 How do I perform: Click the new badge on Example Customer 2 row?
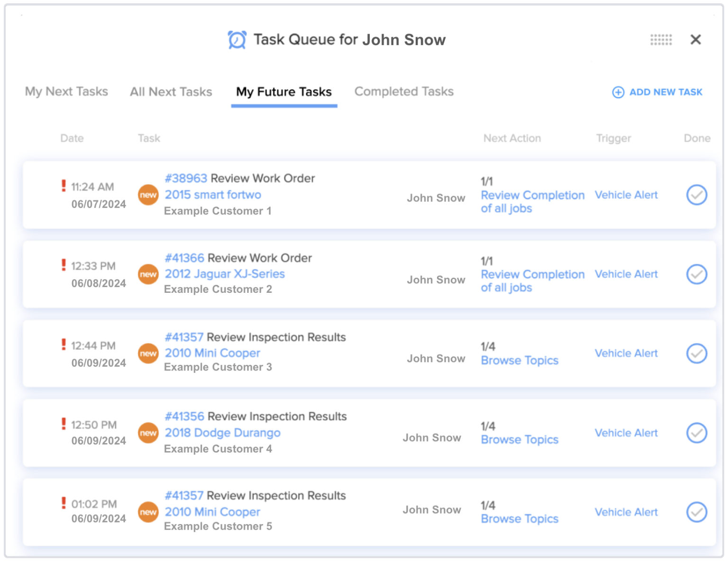pyautogui.click(x=148, y=274)
